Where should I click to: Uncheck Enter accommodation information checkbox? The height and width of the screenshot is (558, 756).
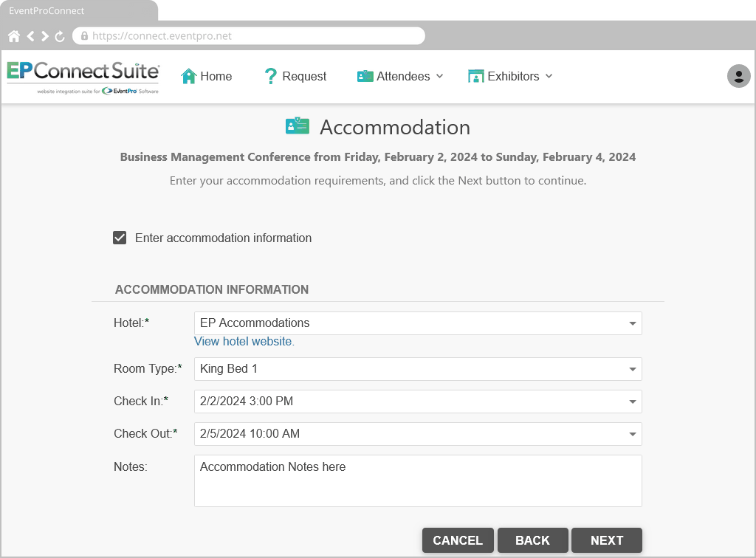[120, 238]
